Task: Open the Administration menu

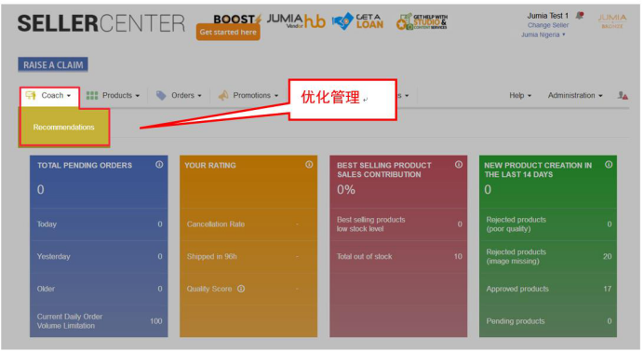Action: pyautogui.click(x=575, y=96)
